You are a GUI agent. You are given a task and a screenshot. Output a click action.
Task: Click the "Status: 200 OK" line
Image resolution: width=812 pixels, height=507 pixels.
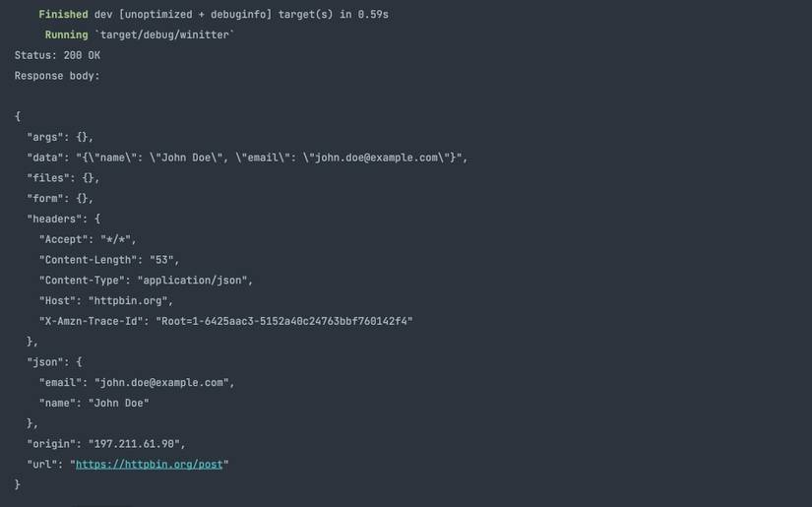point(57,56)
